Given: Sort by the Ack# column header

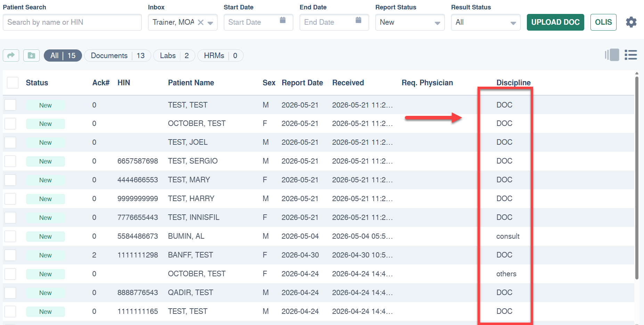Looking at the screenshot, I should click(x=101, y=83).
